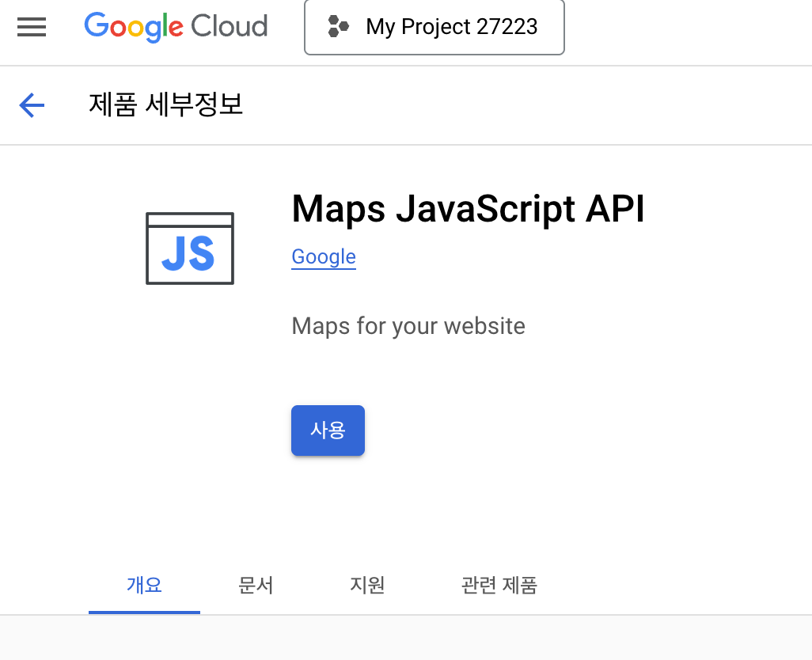The height and width of the screenshot is (660, 812).
Task: Click the 'Maps for your website' description
Action: [x=408, y=326]
